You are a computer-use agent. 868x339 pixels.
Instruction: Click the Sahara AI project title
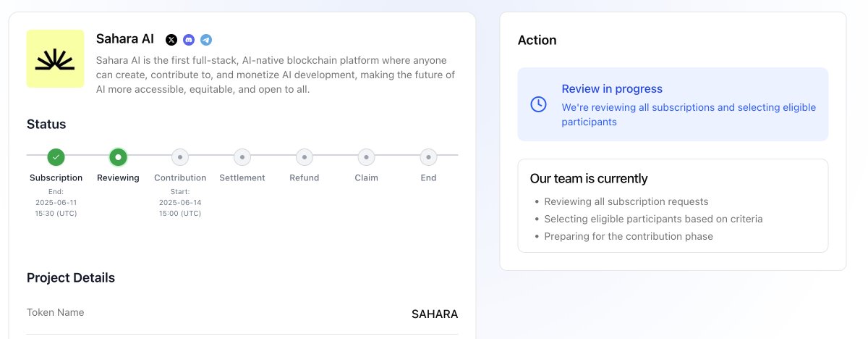[x=125, y=39]
